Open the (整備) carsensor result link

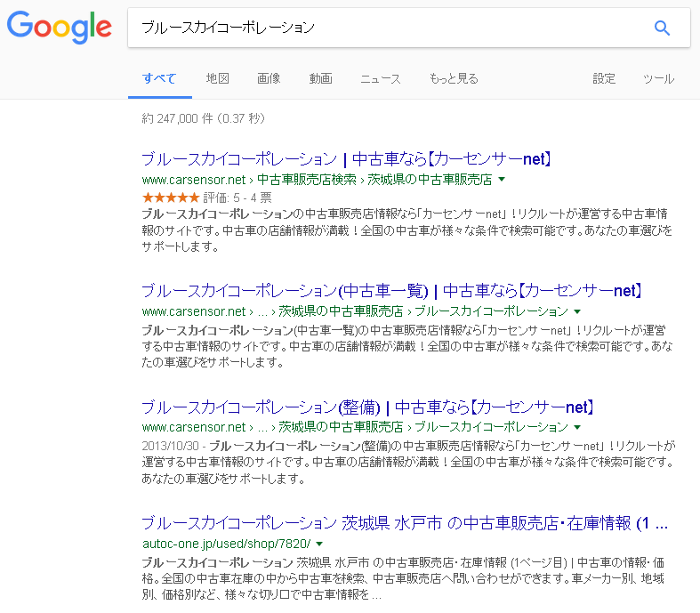tap(366, 407)
